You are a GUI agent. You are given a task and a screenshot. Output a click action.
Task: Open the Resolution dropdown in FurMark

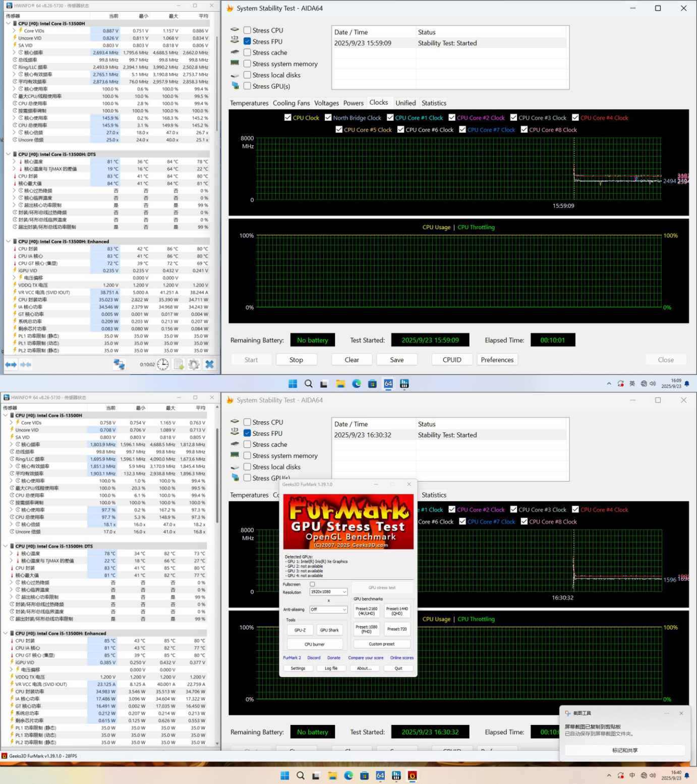point(328,592)
